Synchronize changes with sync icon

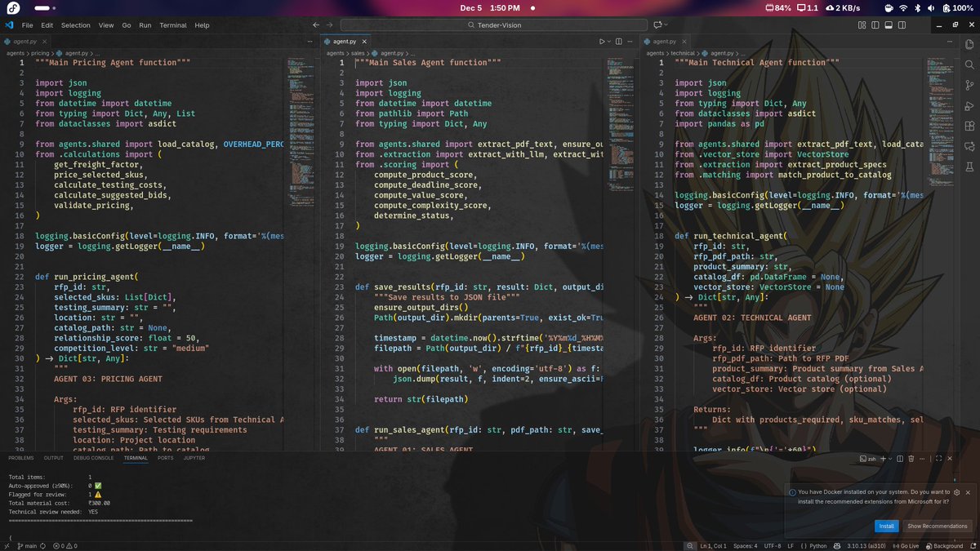[42, 546]
